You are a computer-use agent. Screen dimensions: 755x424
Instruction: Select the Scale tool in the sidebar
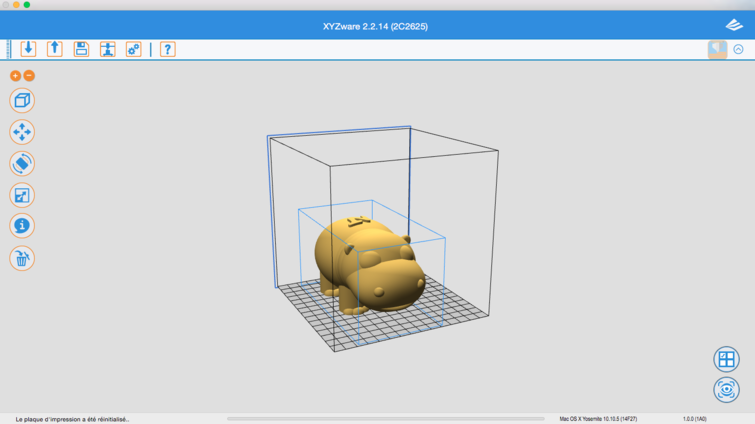(x=22, y=195)
